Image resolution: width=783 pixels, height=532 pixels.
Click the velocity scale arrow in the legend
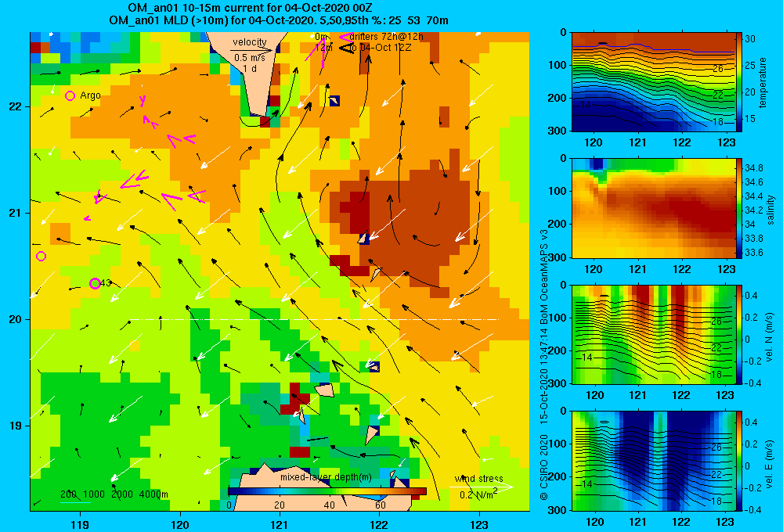[252, 50]
